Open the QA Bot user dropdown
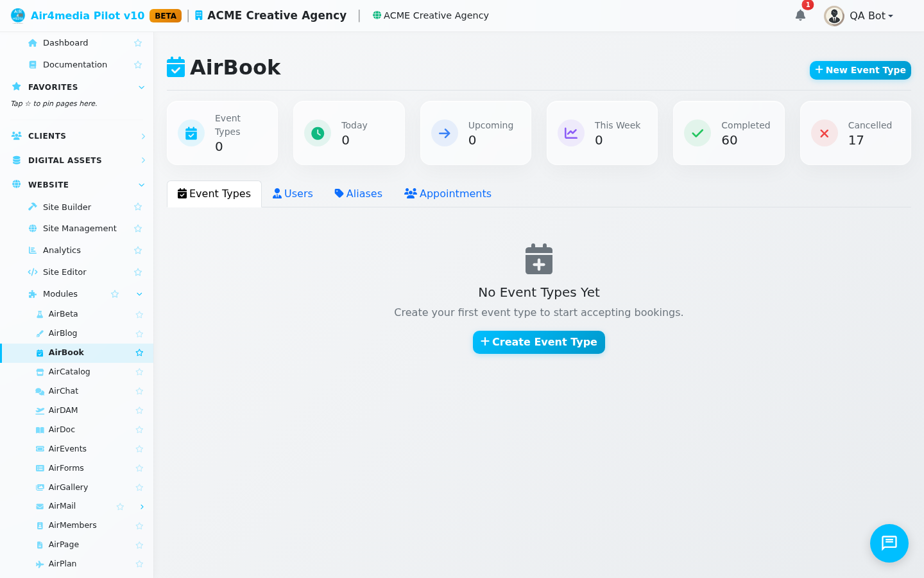The image size is (924, 578). tap(871, 16)
